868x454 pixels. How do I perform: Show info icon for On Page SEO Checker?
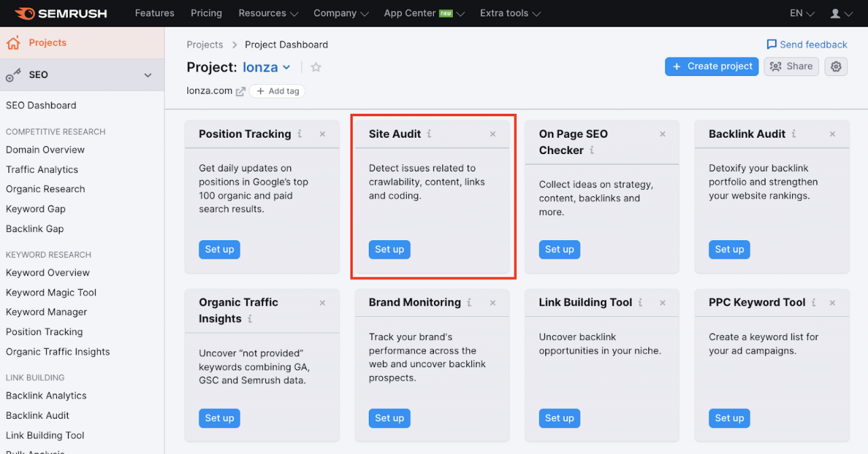tap(592, 151)
